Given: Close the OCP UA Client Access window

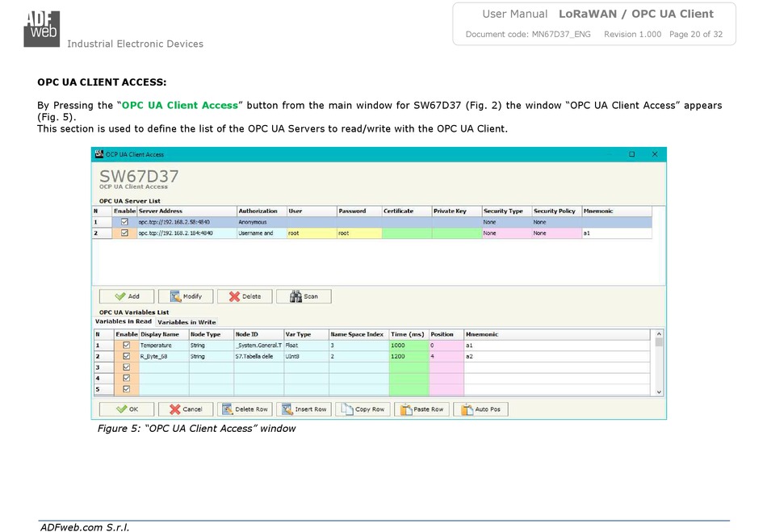Looking at the screenshot, I should click(655, 154).
